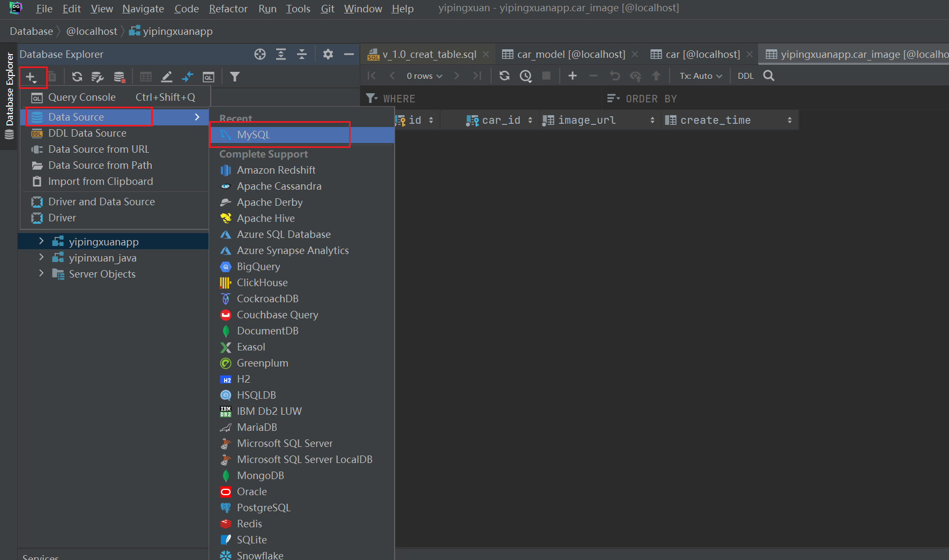Switch to the car [@localhost] tab

click(x=702, y=54)
